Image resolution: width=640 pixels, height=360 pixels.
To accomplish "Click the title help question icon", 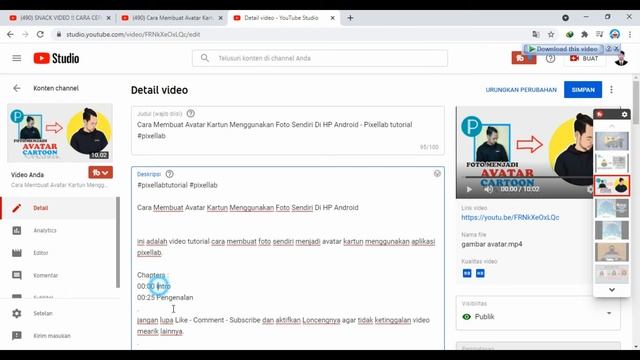I will (x=191, y=114).
